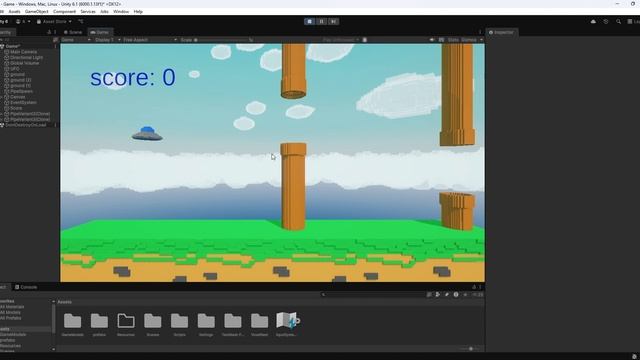
Task: Open the Free Aspect dropdown
Action: coord(150,40)
